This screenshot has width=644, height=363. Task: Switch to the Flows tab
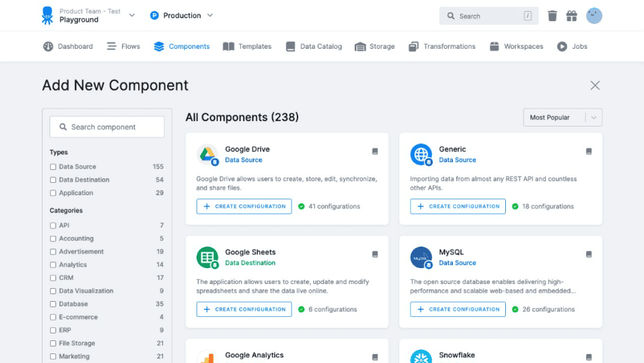(123, 46)
